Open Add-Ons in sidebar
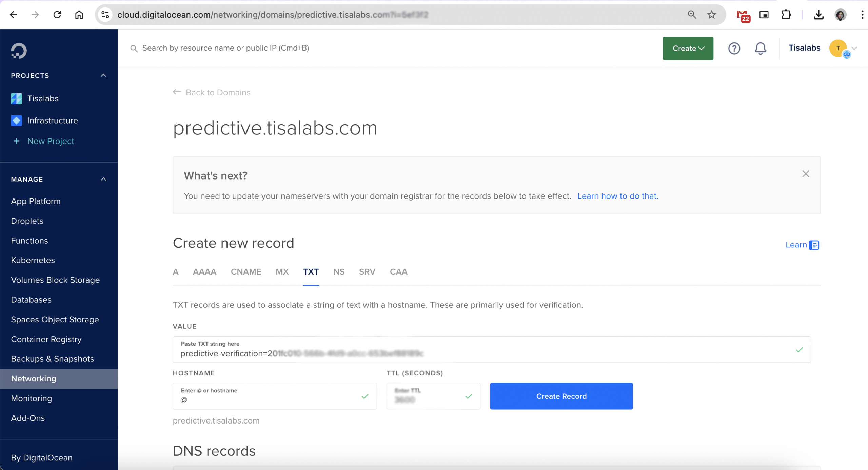This screenshot has height=470, width=868. click(x=28, y=418)
